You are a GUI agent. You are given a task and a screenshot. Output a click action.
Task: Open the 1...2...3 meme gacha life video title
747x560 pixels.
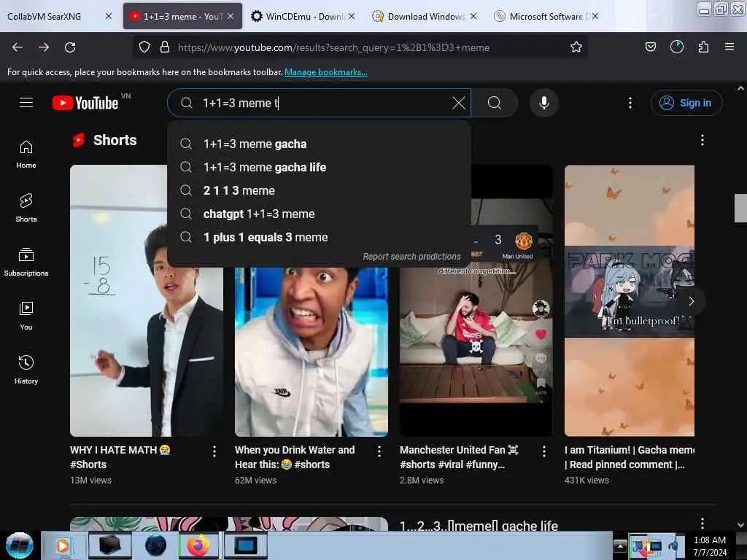[479, 526]
